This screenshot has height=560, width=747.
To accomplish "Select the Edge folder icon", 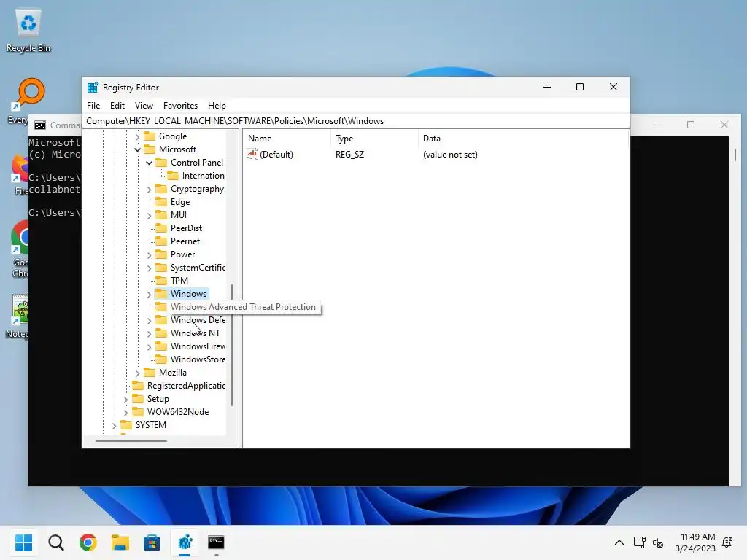I will (161, 202).
